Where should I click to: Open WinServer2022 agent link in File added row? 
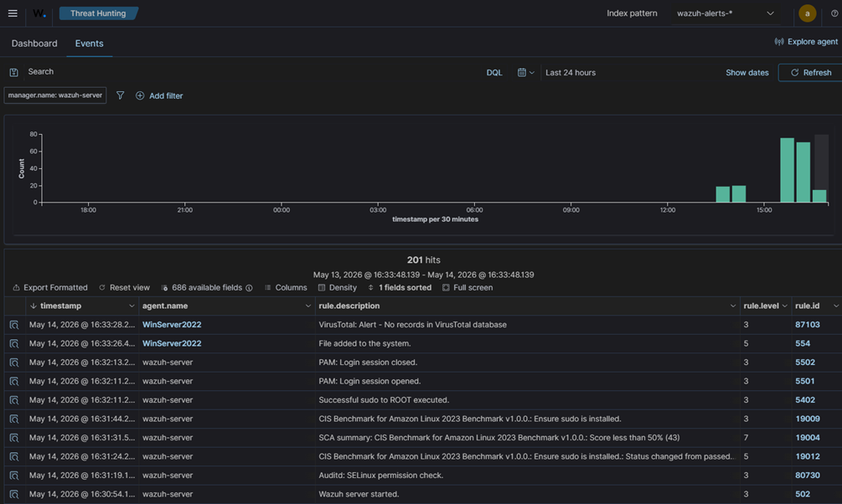172,343
